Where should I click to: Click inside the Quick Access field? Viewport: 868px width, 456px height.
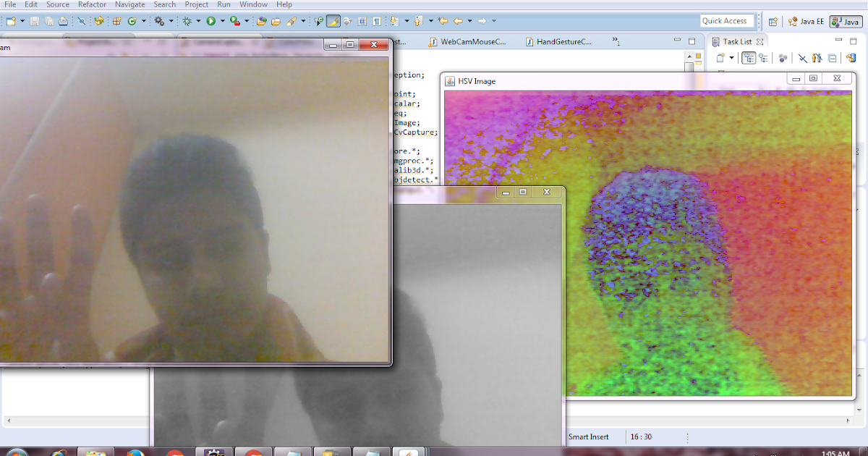[727, 20]
